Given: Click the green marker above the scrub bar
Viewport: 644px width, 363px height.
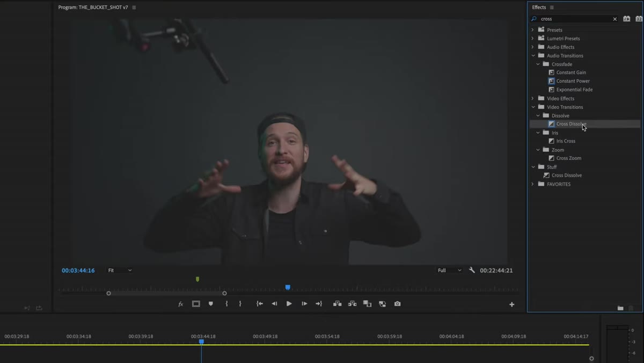Looking at the screenshot, I should coord(197,279).
